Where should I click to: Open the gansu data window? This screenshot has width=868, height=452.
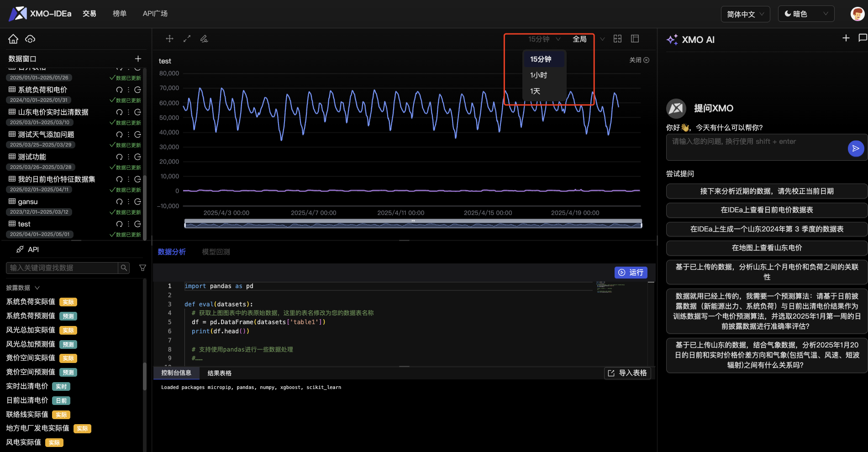(28, 202)
